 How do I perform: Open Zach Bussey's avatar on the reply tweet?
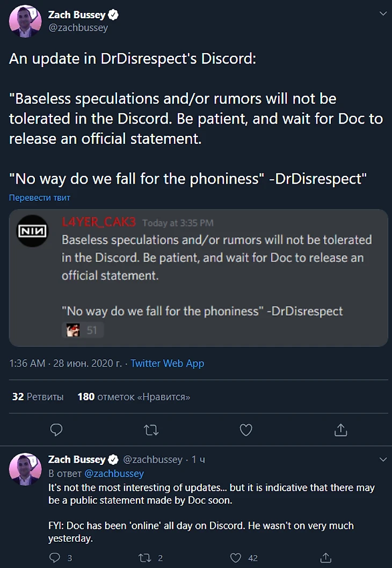pos(25,469)
